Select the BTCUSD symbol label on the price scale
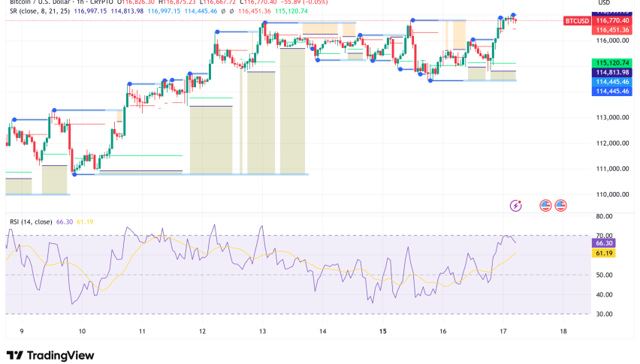Image resolution: width=640 pixels, height=364 pixels. 577,21
